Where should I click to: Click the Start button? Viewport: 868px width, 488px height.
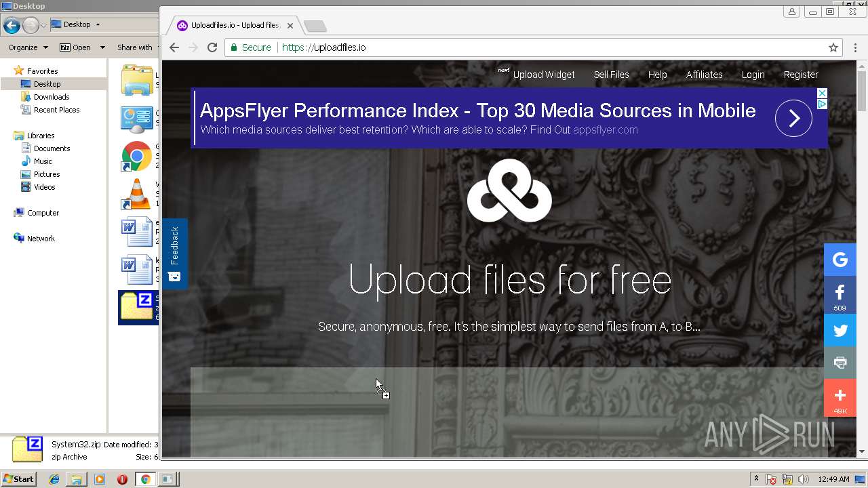18,479
